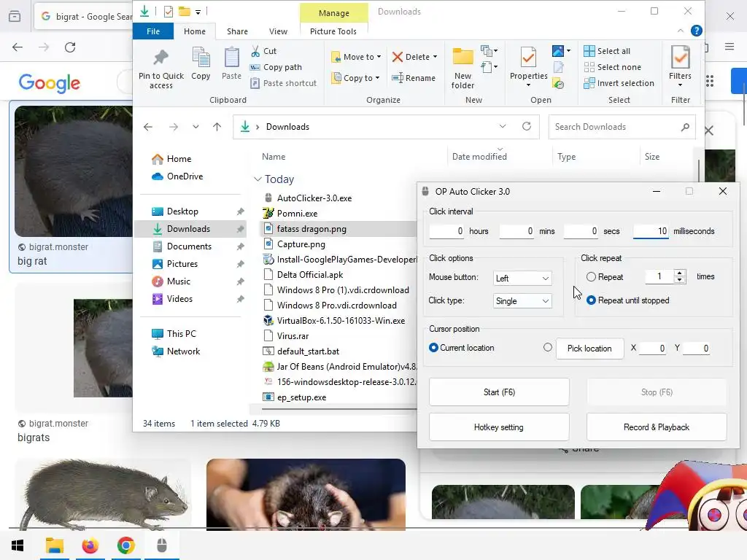Create a New folder from ribbon
This screenshot has height=560, width=747.
[462, 68]
